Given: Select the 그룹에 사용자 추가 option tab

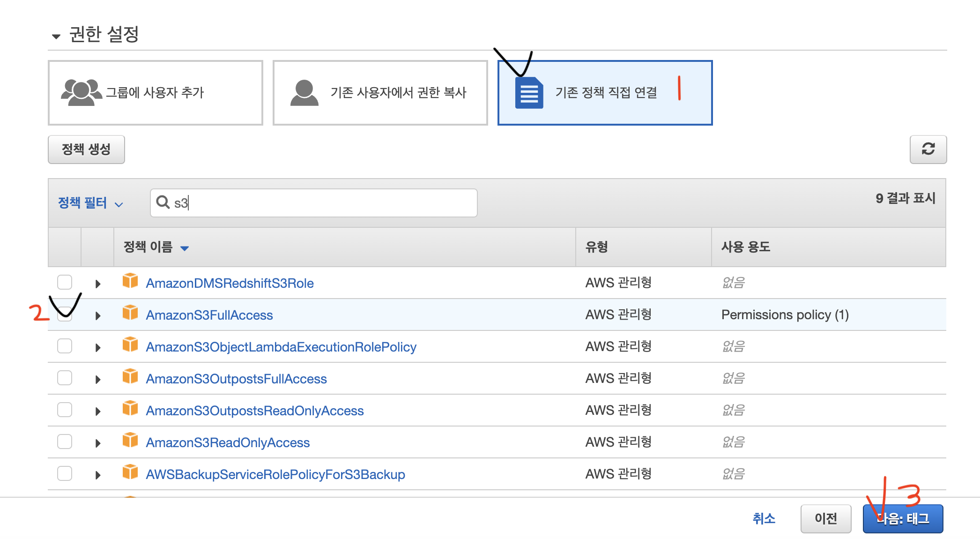Looking at the screenshot, I should [155, 93].
